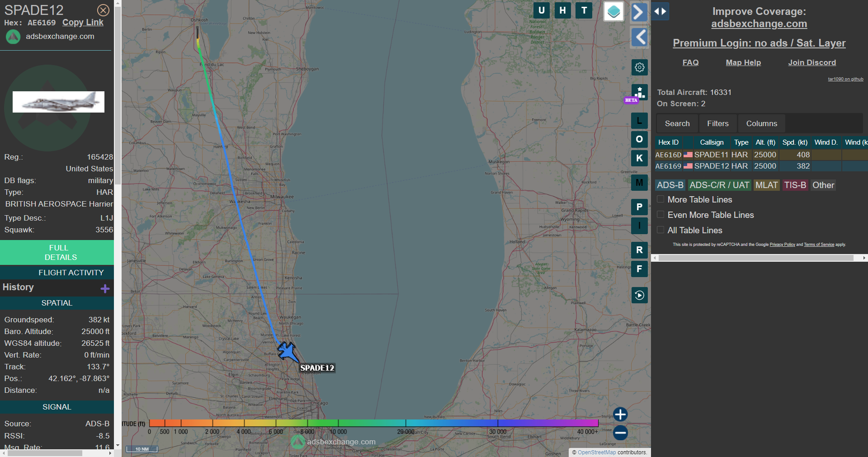The width and height of the screenshot is (868, 457).
Task: Open the Map Help link
Action: 743,62
